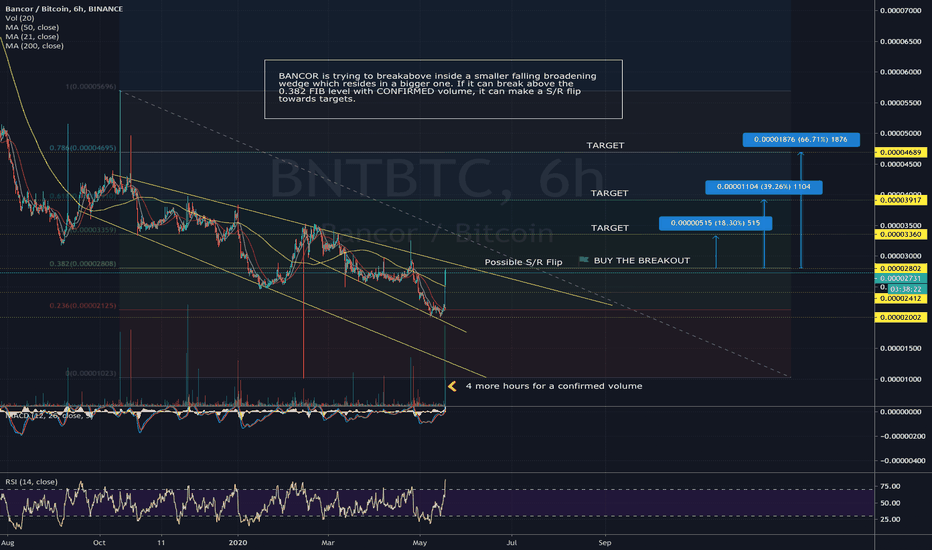Click the yellow 0.00002002 price tag
932x550 pixels.
pyautogui.click(x=900, y=318)
